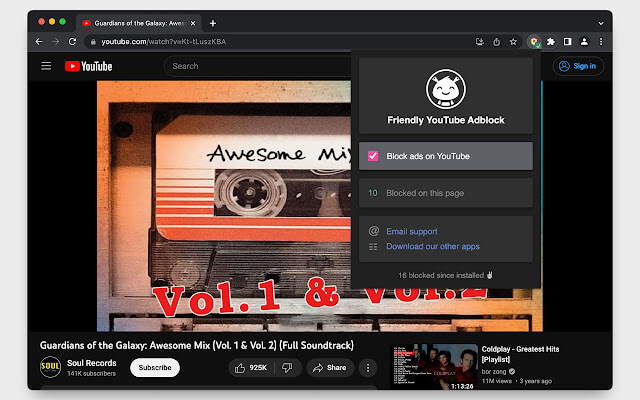Uncheck Block ads on YouTube checkbox
640x400 pixels.
373,156
